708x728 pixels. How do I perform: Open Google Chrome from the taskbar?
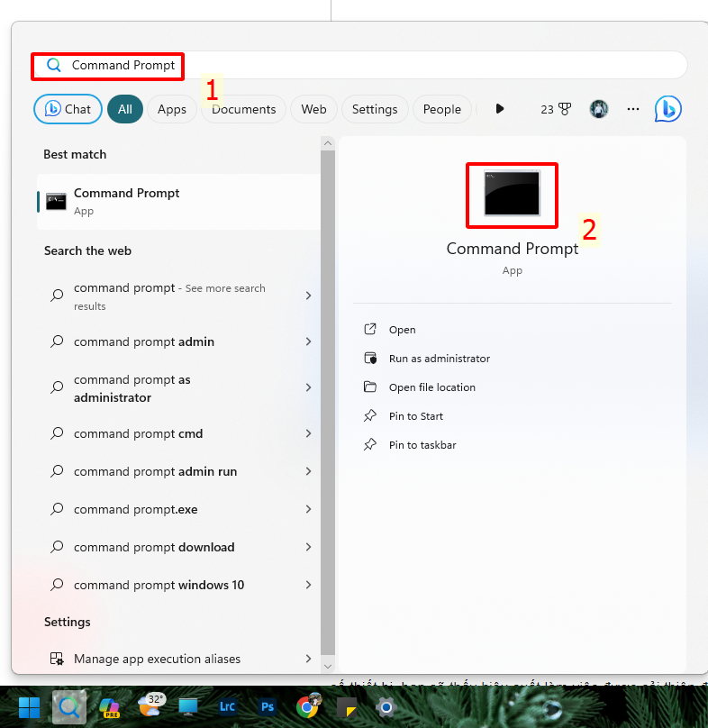(307, 706)
